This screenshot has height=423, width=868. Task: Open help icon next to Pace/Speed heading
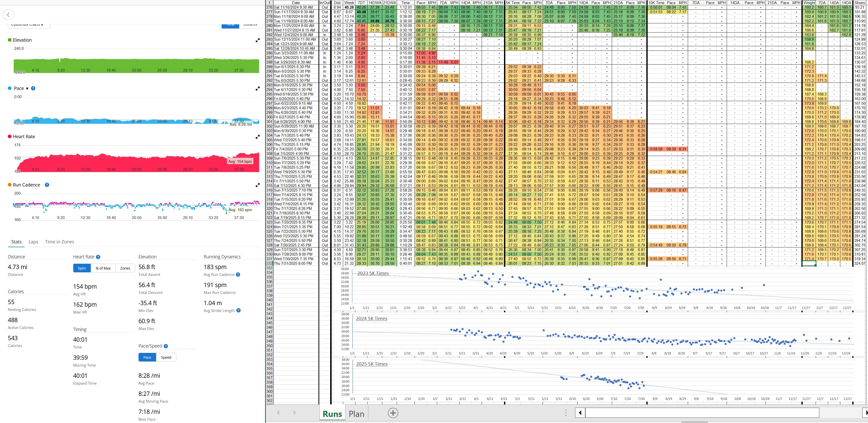pyautogui.click(x=166, y=346)
